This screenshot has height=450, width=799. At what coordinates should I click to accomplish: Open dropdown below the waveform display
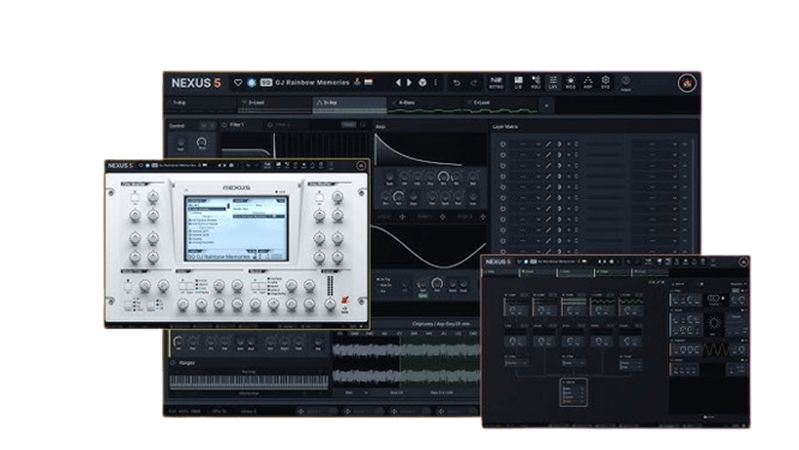click(357, 393)
